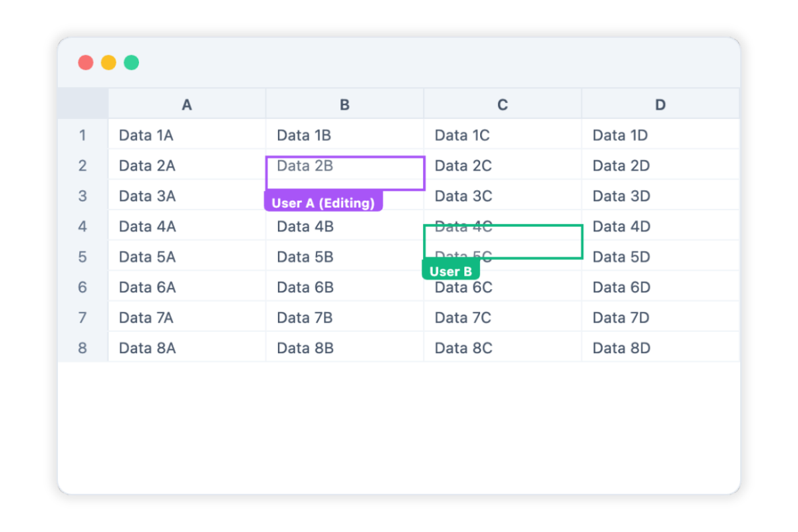
Task: Select the cell containing Data 5A
Action: [187, 256]
